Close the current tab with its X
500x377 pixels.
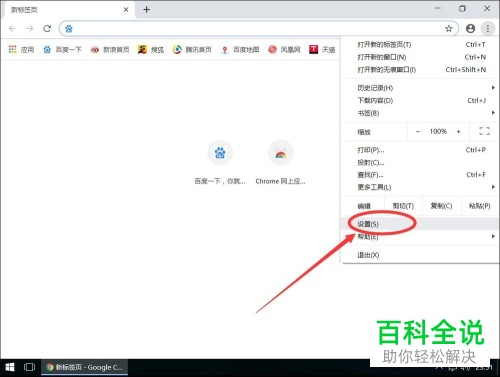[126, 10]
